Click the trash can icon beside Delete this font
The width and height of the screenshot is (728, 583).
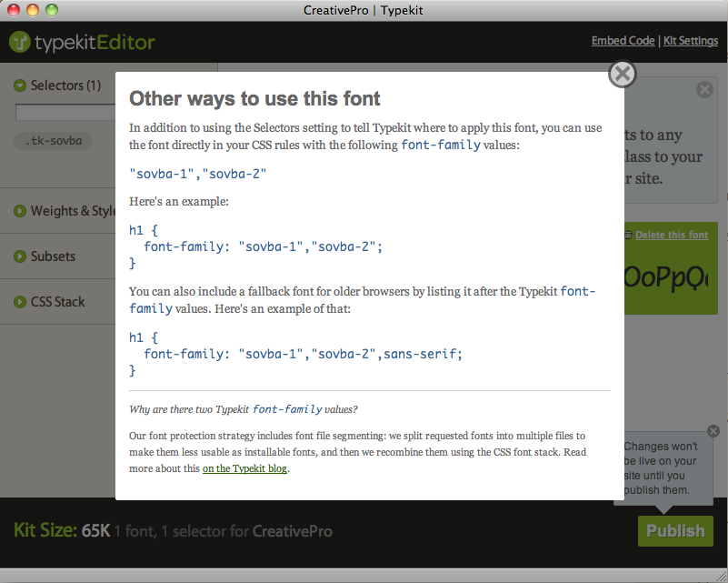click(627, 235)
